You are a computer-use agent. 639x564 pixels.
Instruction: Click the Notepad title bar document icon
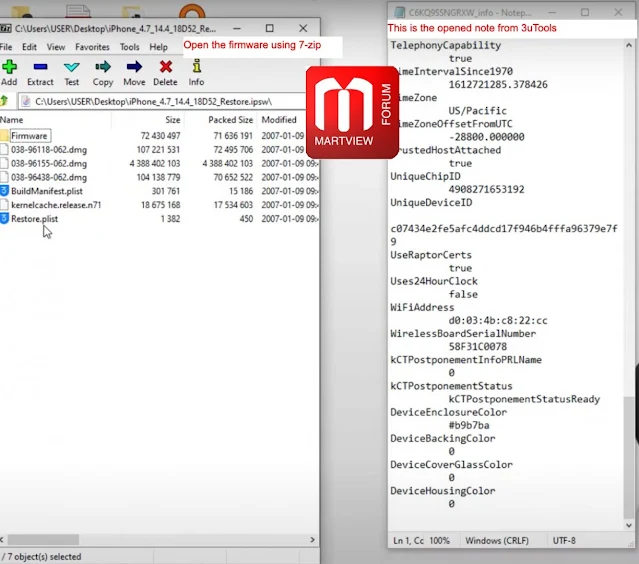click(399, 12)
